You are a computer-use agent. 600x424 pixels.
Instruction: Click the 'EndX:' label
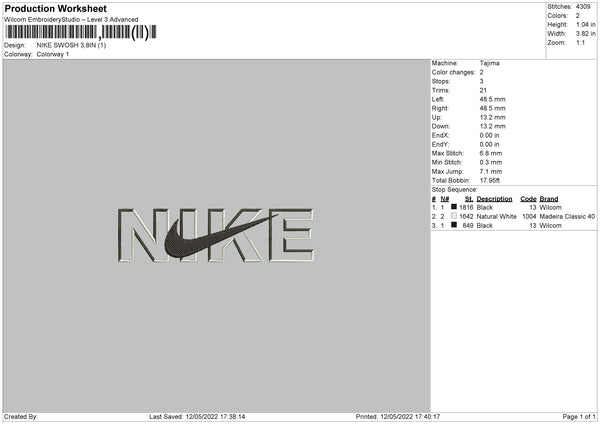440,135
